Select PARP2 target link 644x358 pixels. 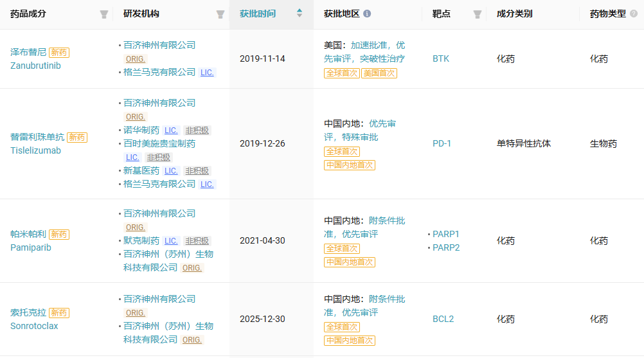click(x=446, y=247)
